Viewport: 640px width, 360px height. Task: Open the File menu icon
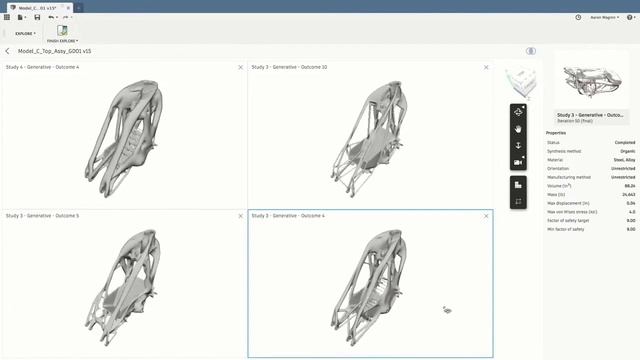click(x=21, y=17)
